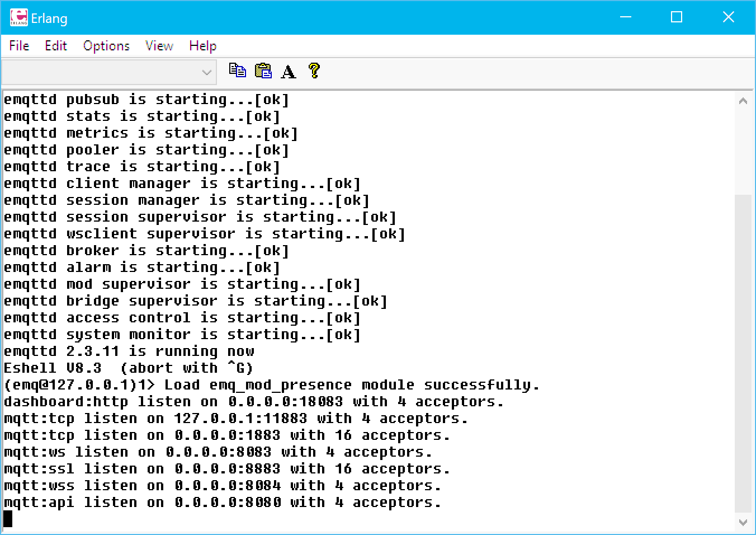
Task: Click the 'emqttd system monitor is starting' line
Action: pos(182,335)
